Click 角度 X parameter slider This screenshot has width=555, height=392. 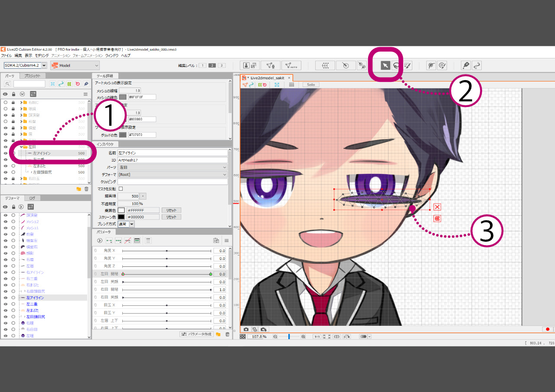(x=167, y=251)
